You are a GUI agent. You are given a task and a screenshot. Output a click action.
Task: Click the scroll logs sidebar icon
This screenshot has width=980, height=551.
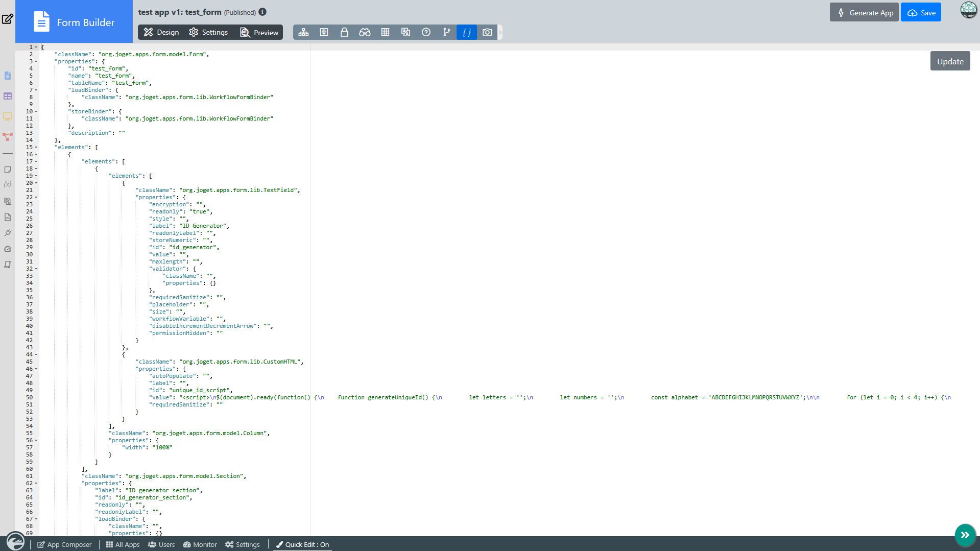[x=8, y=265]
